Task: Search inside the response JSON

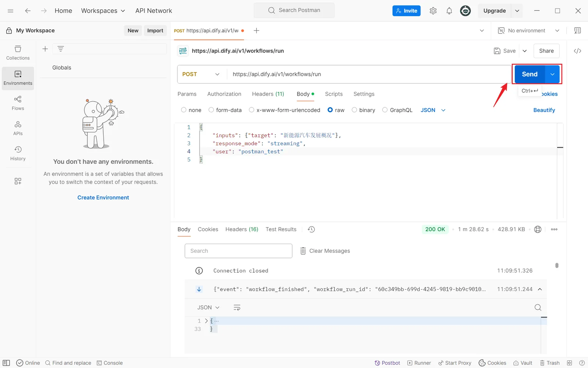Action: pyautogui.click(x=538, y=308)
